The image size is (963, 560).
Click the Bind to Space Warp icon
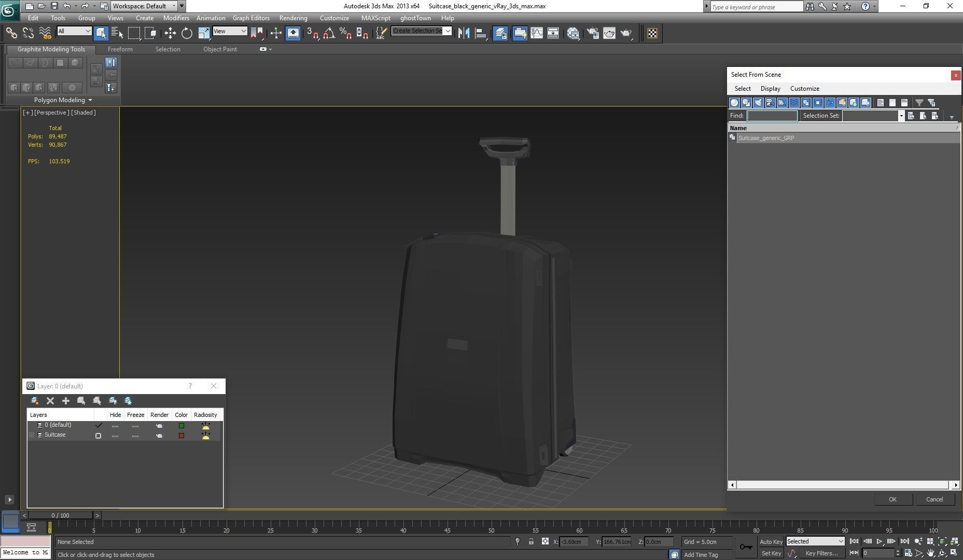(45, 33)
